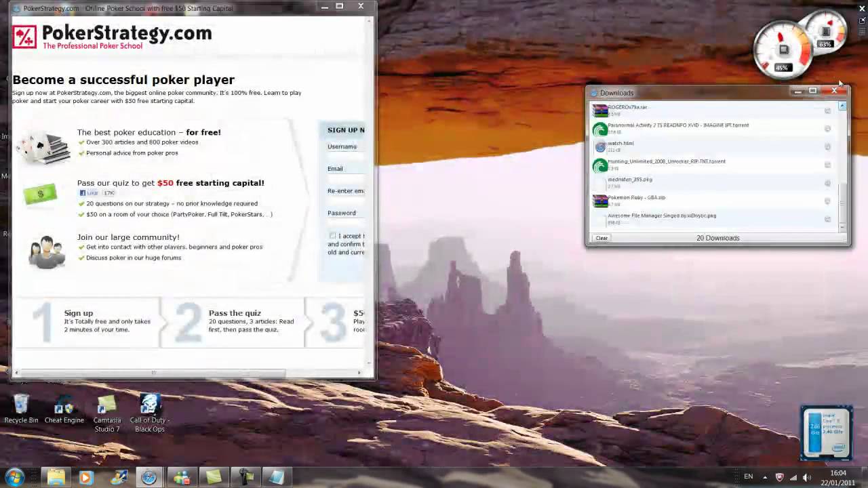This screenshot has height=488, width=868.
Task: Open the Paint taskbar icon
Action: 119,477
